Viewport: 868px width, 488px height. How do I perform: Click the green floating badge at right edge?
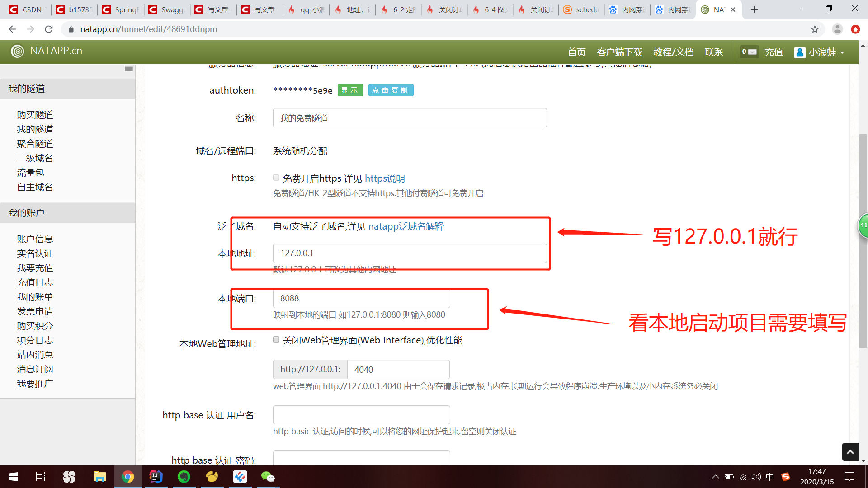863,225
